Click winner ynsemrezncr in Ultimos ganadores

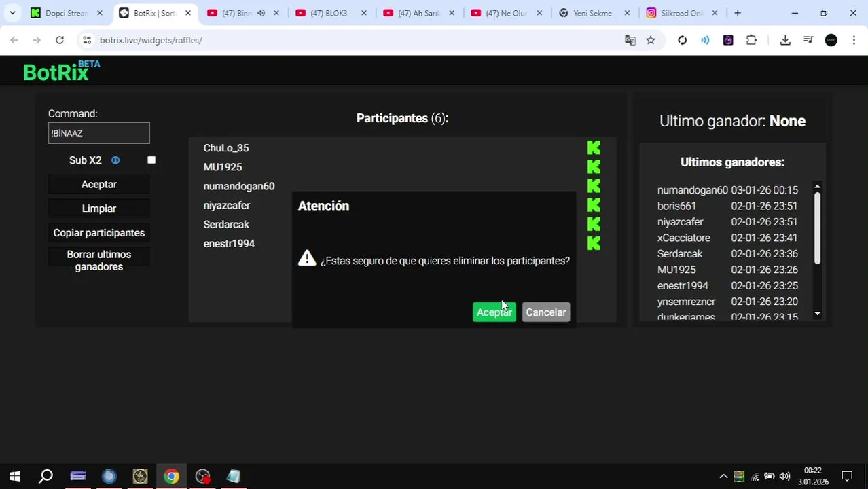pos(686,302)
